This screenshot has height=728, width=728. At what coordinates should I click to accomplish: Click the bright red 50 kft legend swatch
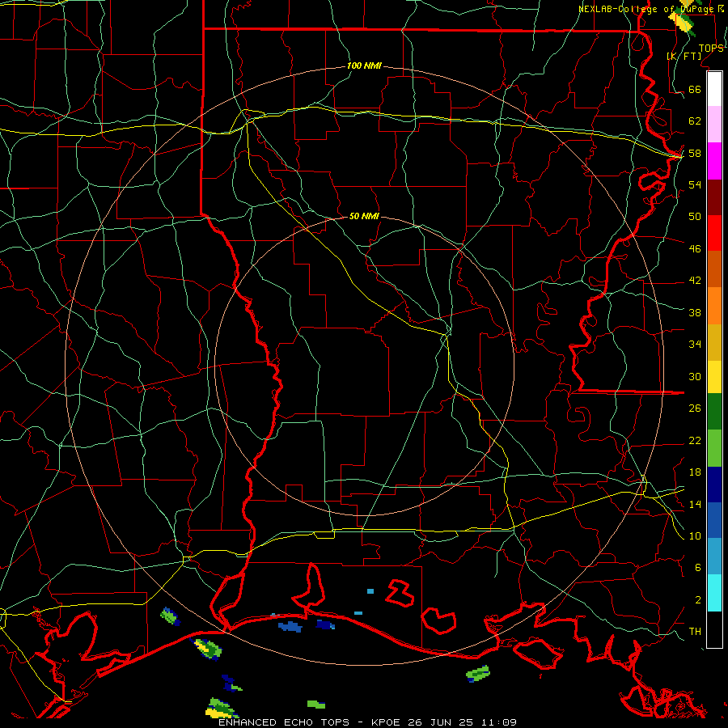714,233
